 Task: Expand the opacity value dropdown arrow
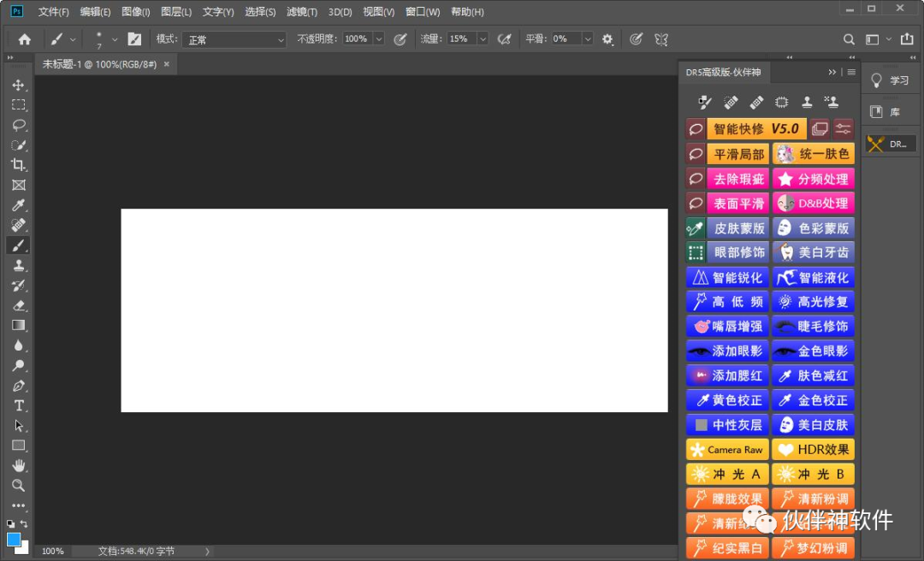click(379, 39)
